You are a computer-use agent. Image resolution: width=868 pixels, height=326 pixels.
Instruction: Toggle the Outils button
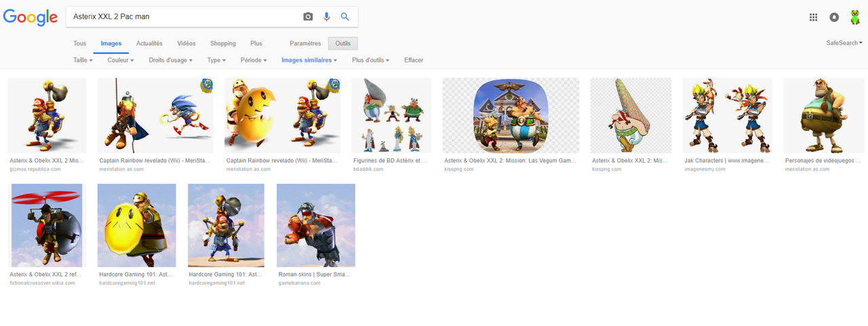pos(343,43)
